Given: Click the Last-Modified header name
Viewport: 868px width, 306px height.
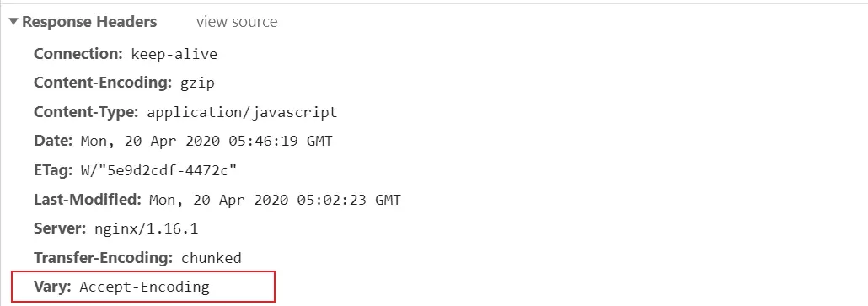Looking at the screenshot, I should pos(88,199).
